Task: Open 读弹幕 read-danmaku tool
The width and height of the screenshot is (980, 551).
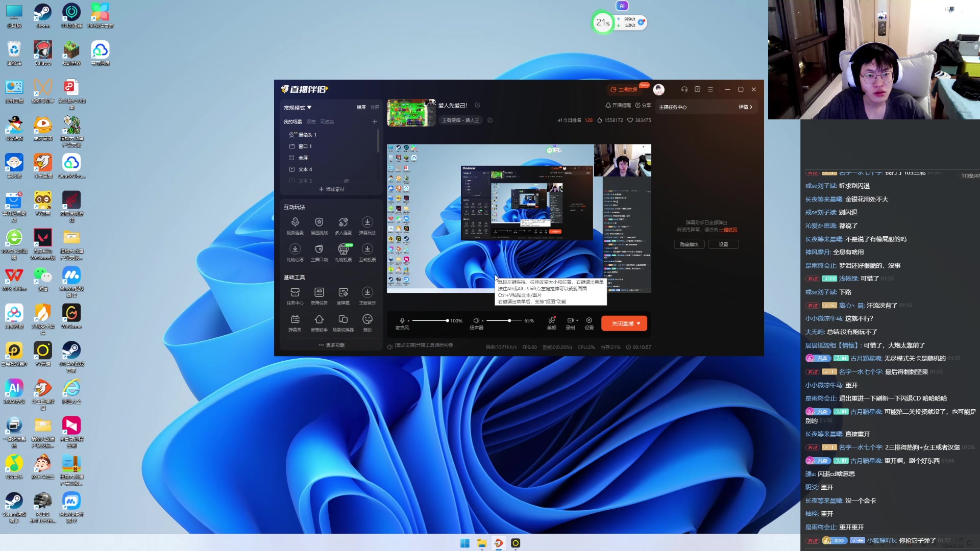Action: [343, 293]
